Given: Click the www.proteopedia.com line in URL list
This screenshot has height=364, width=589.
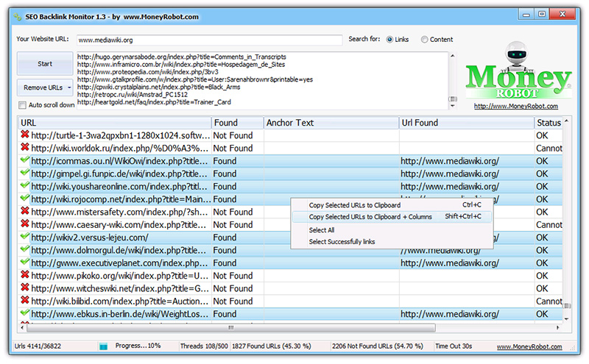Looking at the screenshot, I should pyautogui.click(x=148, y=71).
